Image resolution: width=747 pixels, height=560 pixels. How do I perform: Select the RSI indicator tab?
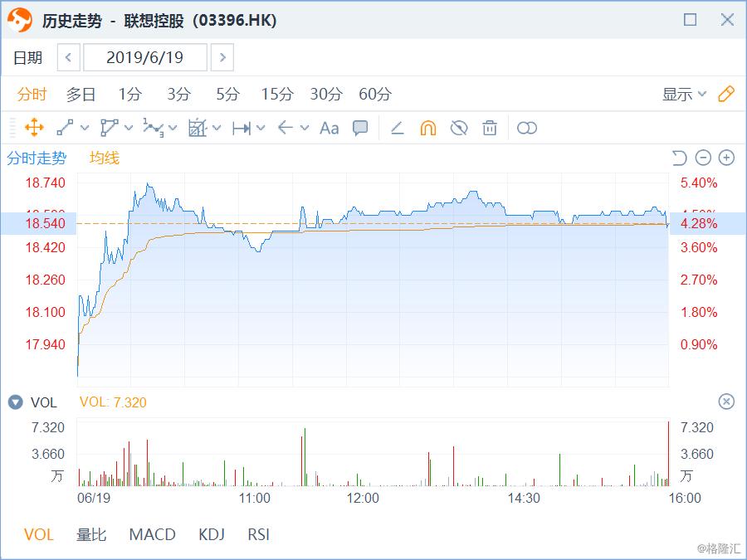[259, 534]
